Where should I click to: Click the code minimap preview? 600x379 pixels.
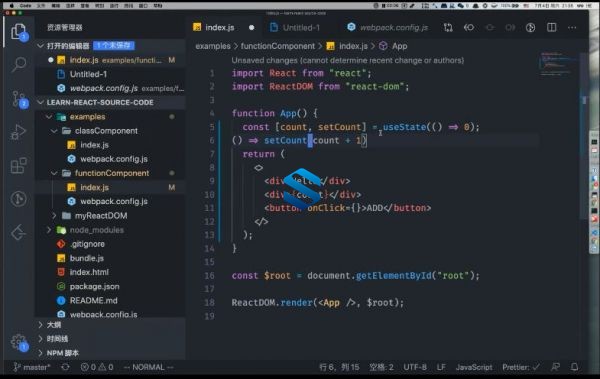coord(557,64)
